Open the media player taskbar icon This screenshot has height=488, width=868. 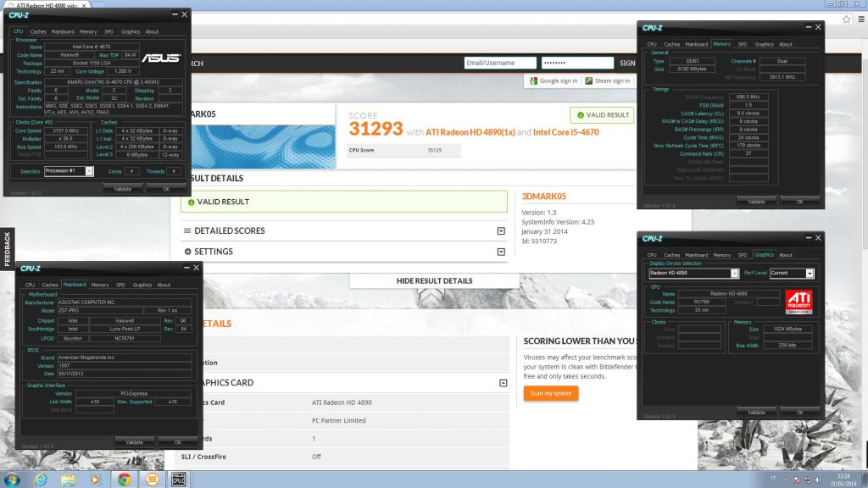(x=95, y=480)
